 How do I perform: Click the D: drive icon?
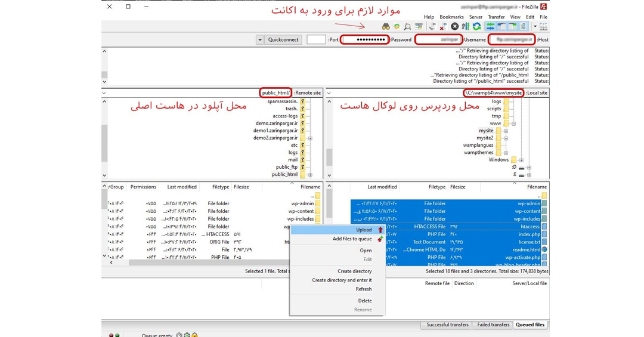tap(522, 168)
